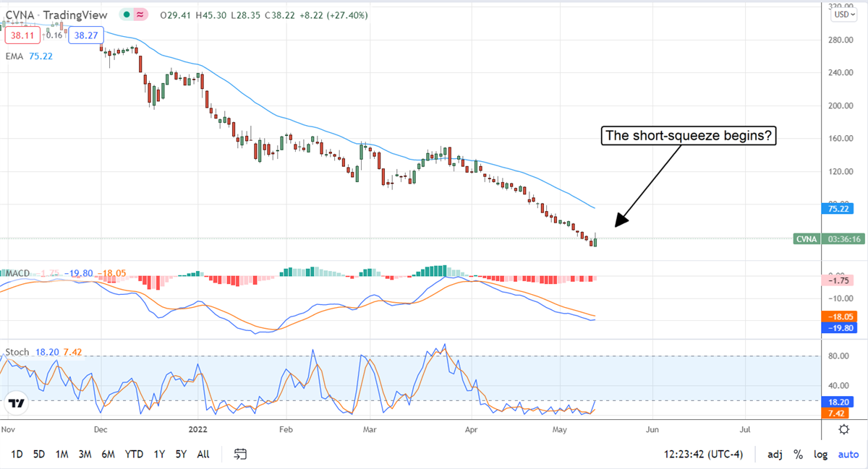Open the USD currency dropdown
This screenshot has width=868, height=469.
pos(843,14)
